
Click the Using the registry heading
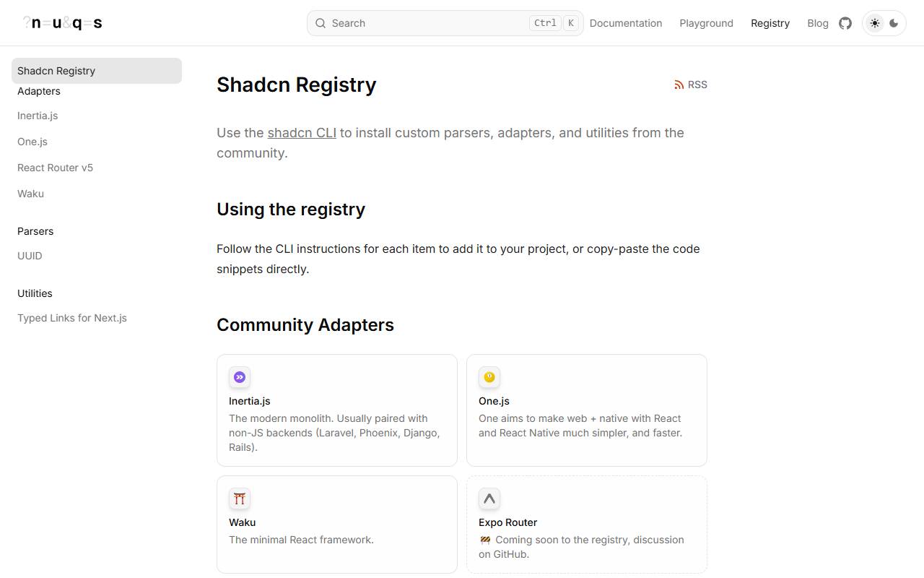point(291,210)
